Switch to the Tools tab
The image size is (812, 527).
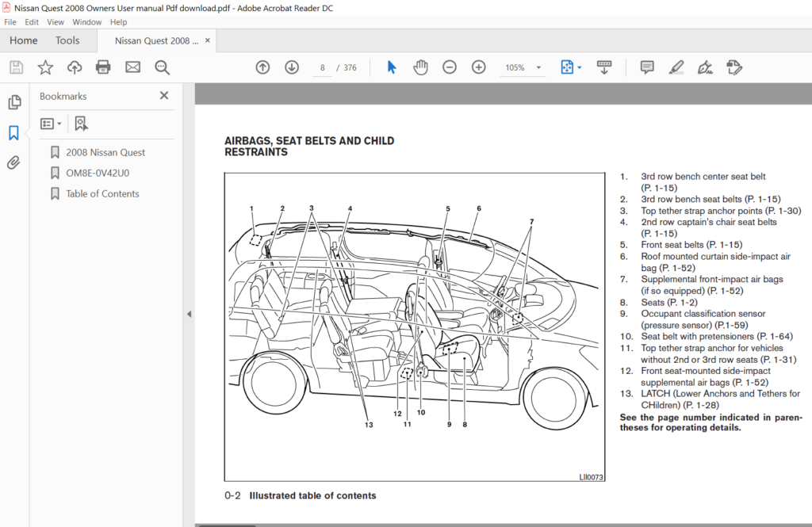click(68, 40)
